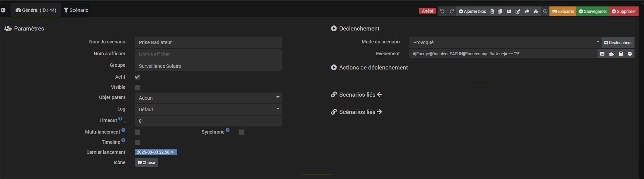
Task: Open the scenario log file icon
Action: pos(492,11)
